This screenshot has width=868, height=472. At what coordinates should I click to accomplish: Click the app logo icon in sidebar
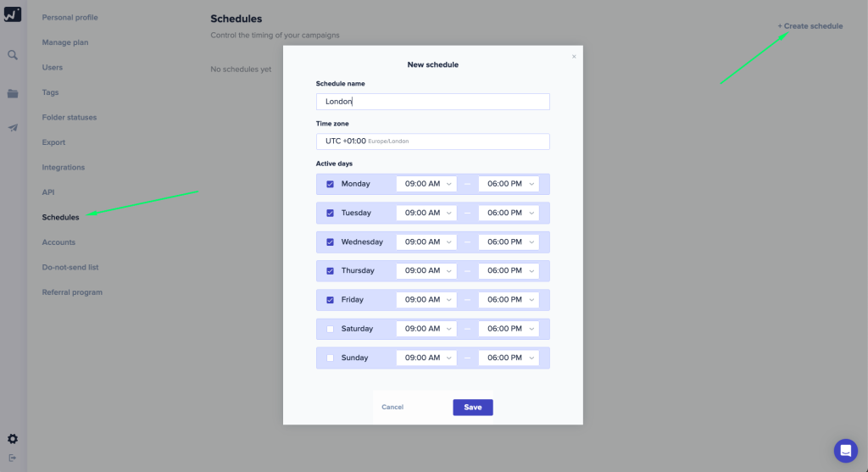(12, 14)
